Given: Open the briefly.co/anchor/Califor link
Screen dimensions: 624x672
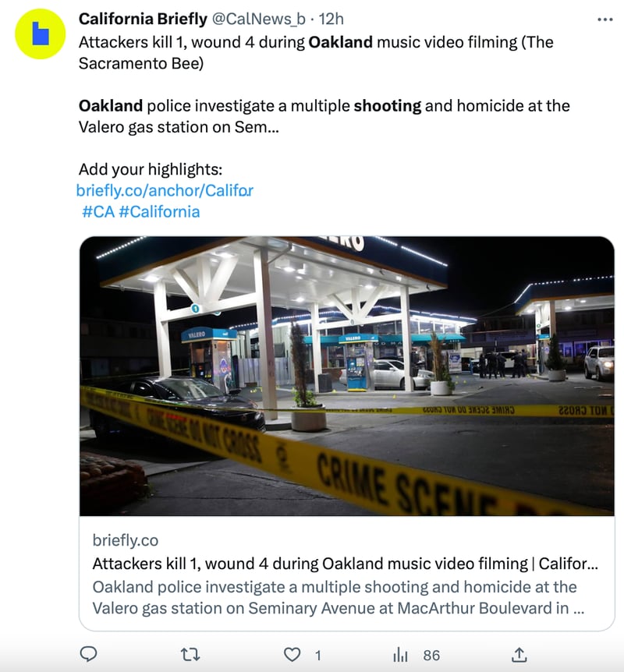Looking at the screenshot, I should (165, 190).
